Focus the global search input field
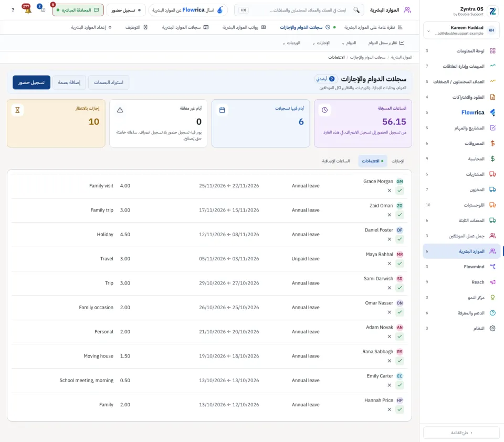The width and height of the screenshot is (504, 442). click(299, 10)
